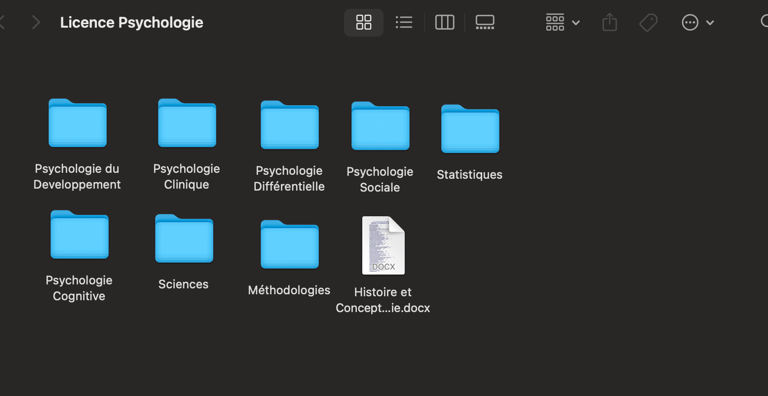Go forward with the forward arrow

(x=36, y=23)
